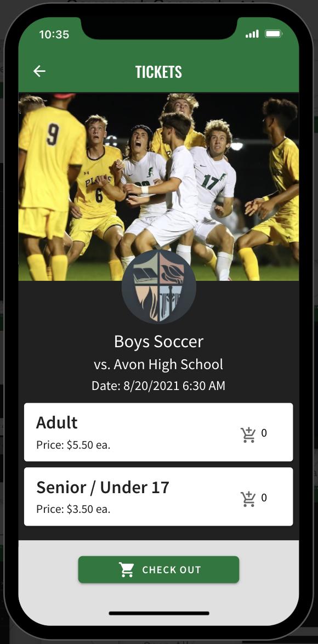Tap the Adult ticket quantity count
This screenshot has width=318, height=644.
264,433
